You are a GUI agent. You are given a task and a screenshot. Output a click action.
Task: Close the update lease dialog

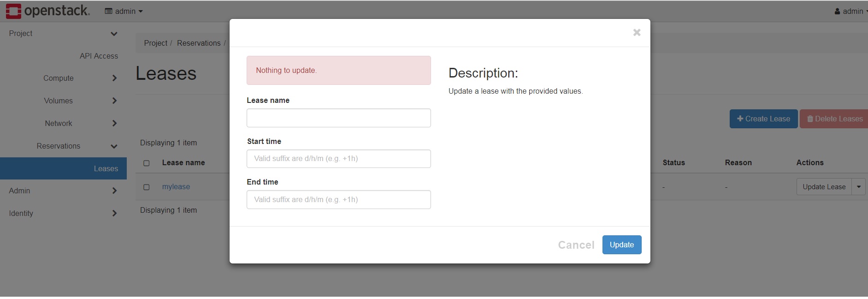pos(637,32)
